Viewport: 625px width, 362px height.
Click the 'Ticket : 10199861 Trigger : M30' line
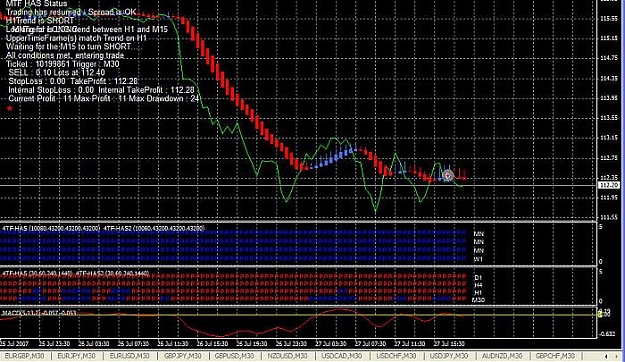pos(63,64)
